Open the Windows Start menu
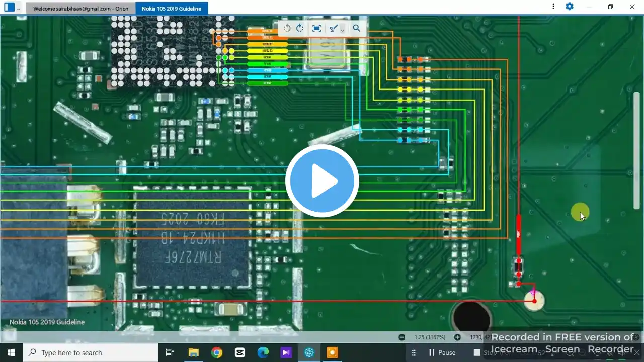This screenshot has height=362, width=644. (x=11, y=353)
